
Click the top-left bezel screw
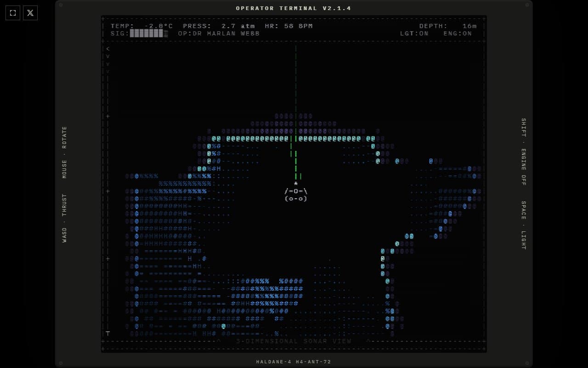tap(61, 5)
